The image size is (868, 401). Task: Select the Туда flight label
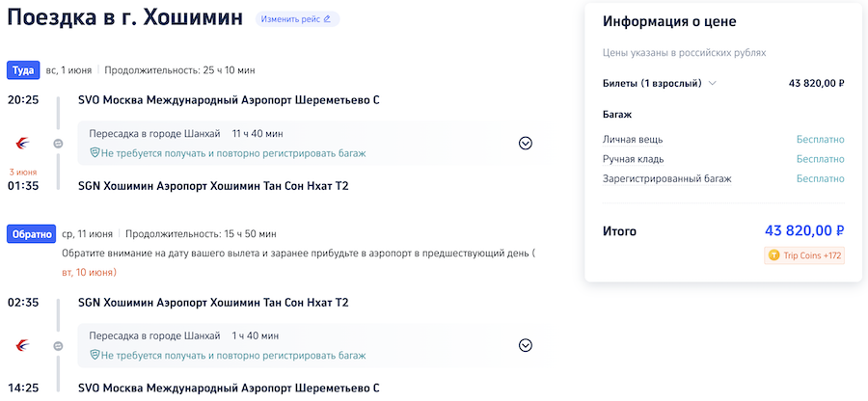coord(22,70)
